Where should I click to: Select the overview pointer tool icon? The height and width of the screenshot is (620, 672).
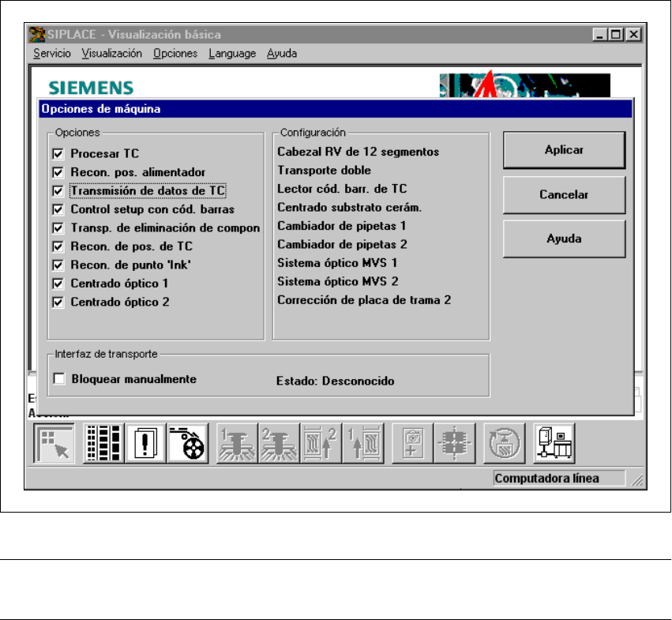[54, 443]
